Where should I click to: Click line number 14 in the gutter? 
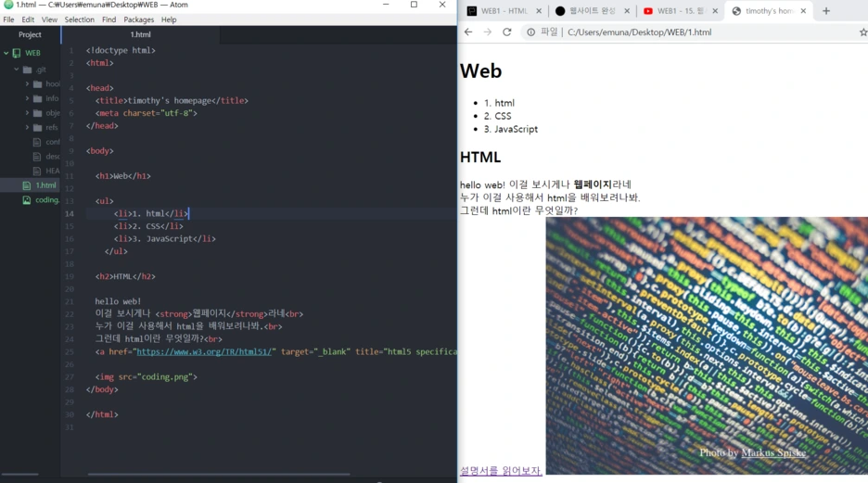(70, 213)
